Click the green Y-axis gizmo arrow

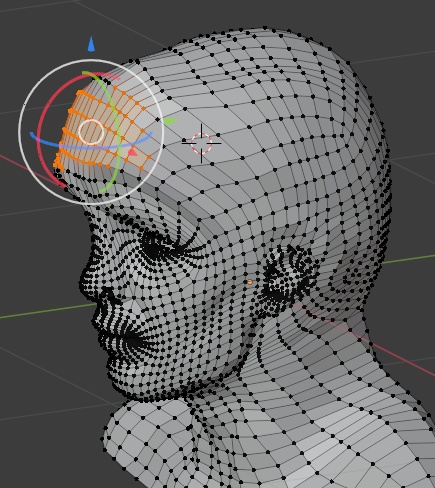(171, 121)
